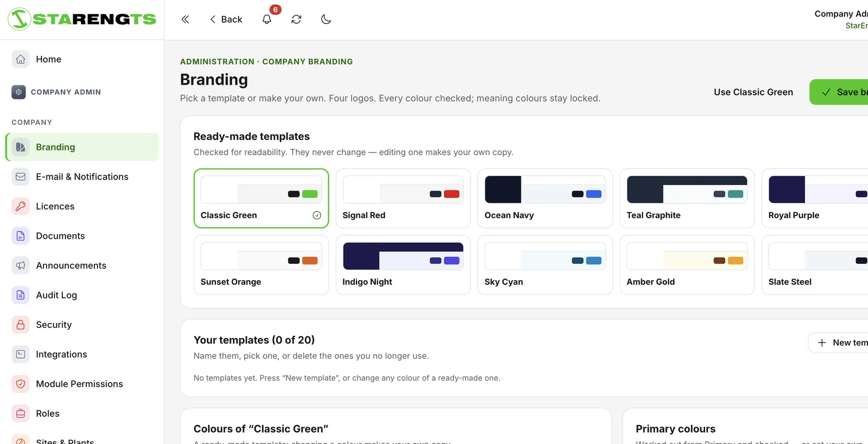
Task: Click the Branding palette icon
Action: point(21,147)
